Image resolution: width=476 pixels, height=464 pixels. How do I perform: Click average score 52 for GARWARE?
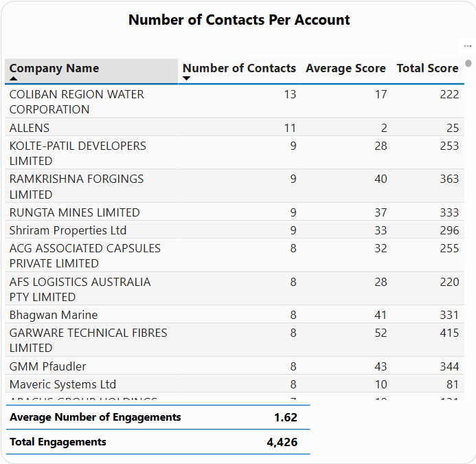[x=381, y=333]
